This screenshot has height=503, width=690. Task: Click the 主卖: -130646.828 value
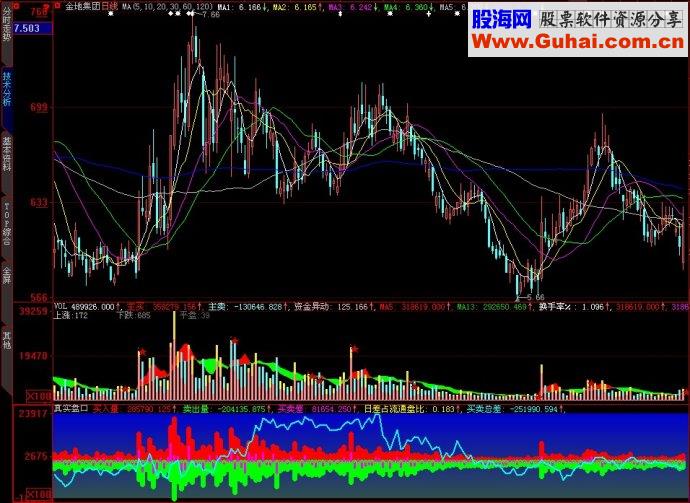pyautogui.click(x=248, y=307)
